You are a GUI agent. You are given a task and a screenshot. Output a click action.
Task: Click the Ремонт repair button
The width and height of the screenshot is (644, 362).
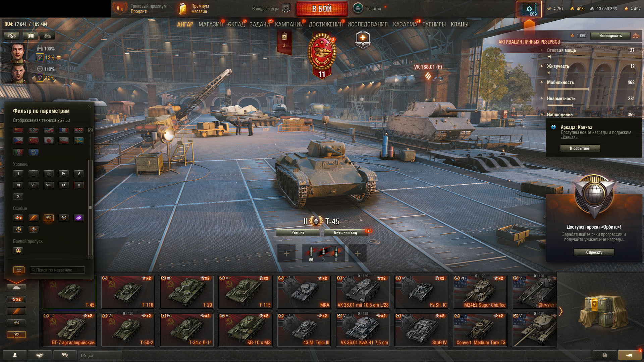point(298,233)
